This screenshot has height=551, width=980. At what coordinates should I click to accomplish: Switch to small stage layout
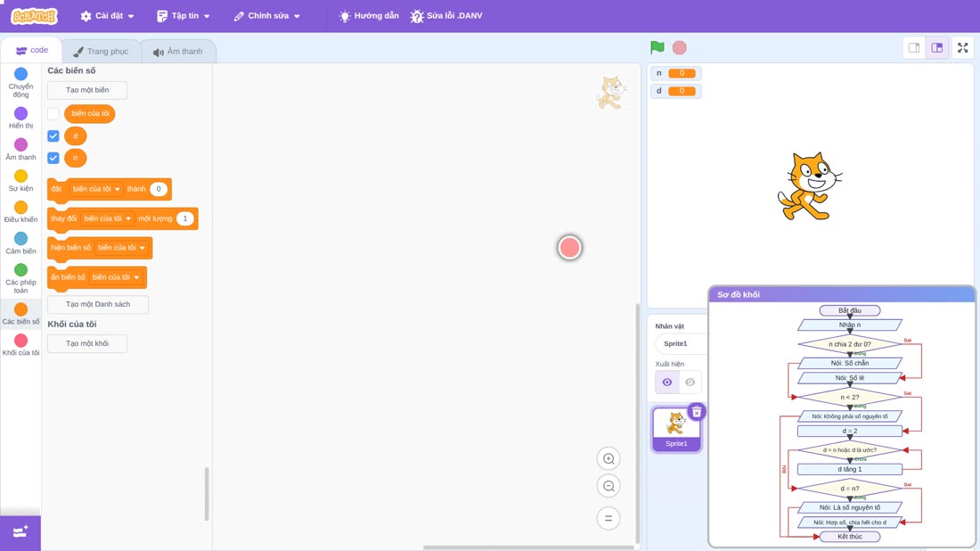pyautogui.click(x=914, y=47)
